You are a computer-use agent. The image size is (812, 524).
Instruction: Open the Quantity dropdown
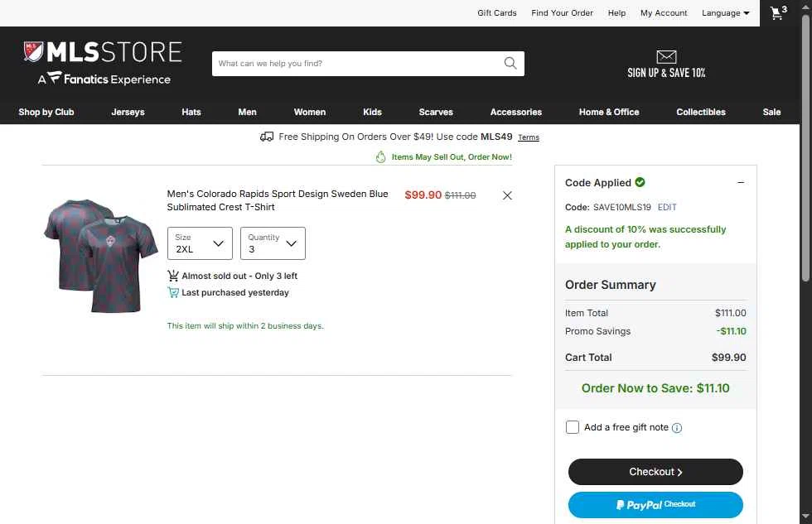273,243
